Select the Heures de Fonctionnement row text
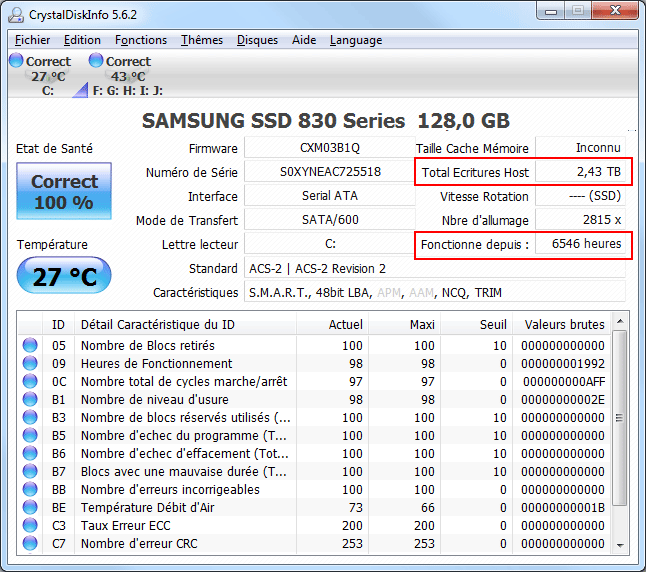The height and width of the screenshot is (572, 646). coord(156,363)
